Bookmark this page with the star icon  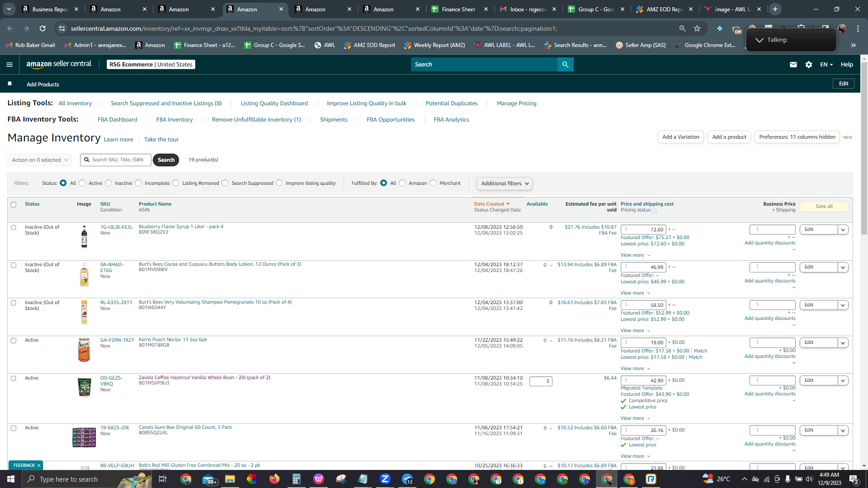tap(697, 28)
